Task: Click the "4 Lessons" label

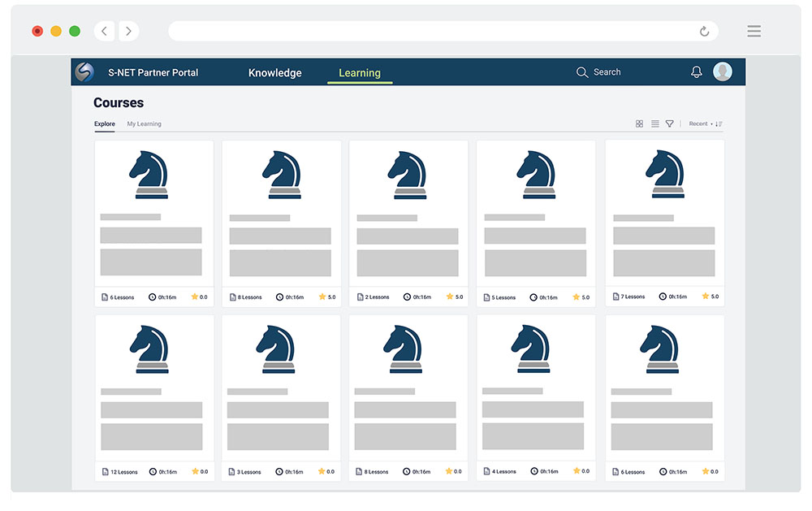Action: pyautogui.click(x=504, y=472)
